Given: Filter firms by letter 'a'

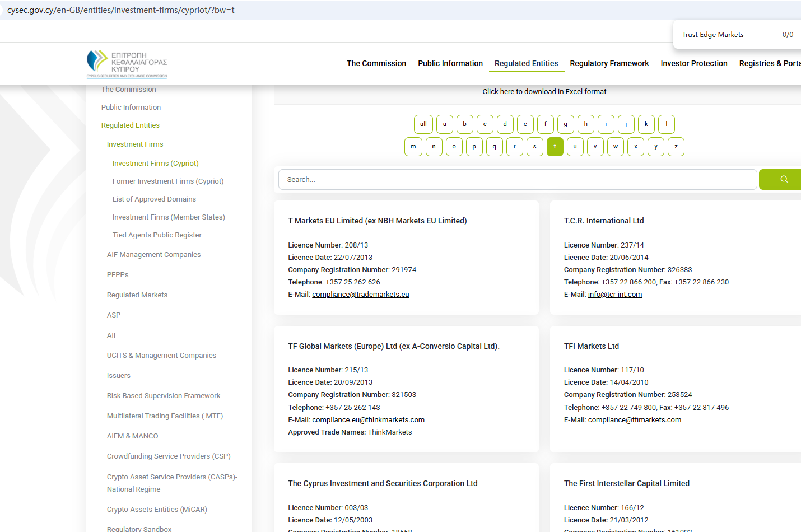Looking at the screenshot, I should [444, 124].
